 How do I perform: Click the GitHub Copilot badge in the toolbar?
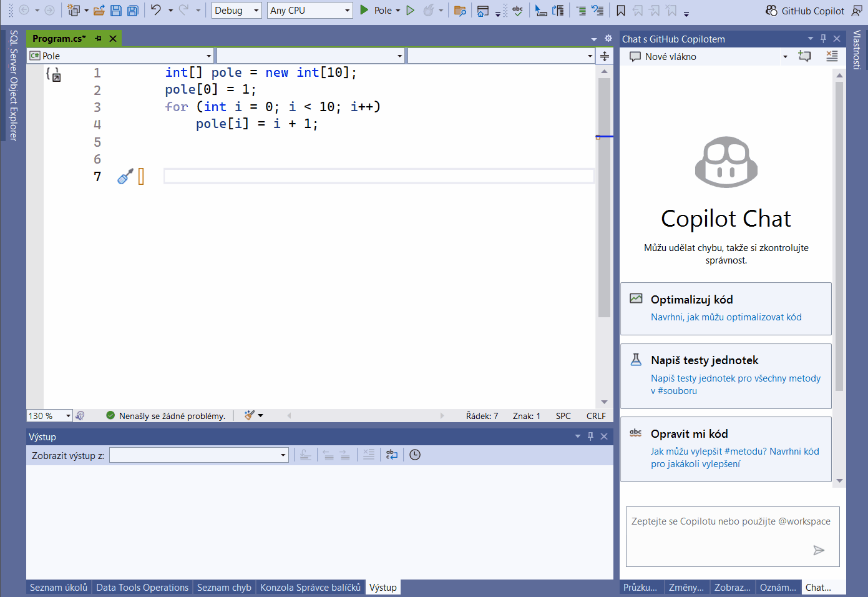805,11
